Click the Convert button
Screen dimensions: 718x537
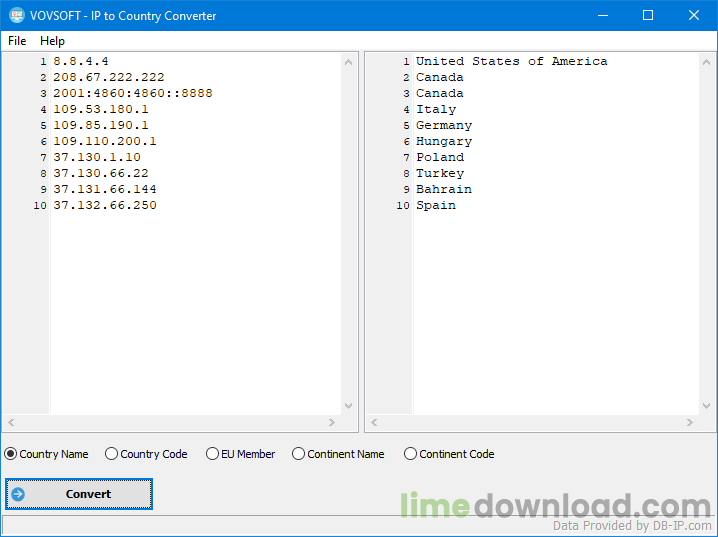coord(79,494)
